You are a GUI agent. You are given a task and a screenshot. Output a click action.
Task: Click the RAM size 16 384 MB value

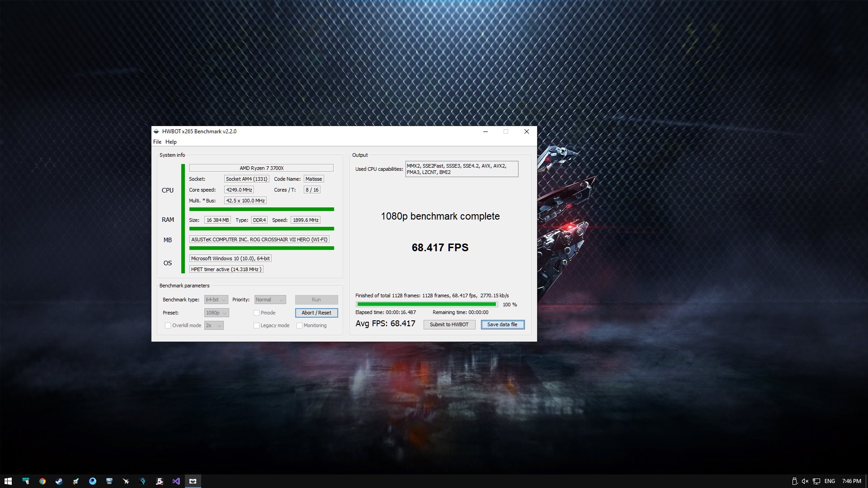[x=217, y=220]
